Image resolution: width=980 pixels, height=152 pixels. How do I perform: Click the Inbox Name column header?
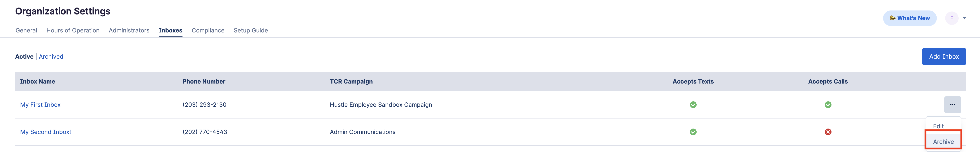pyautogui.click(x=37, y=81)
